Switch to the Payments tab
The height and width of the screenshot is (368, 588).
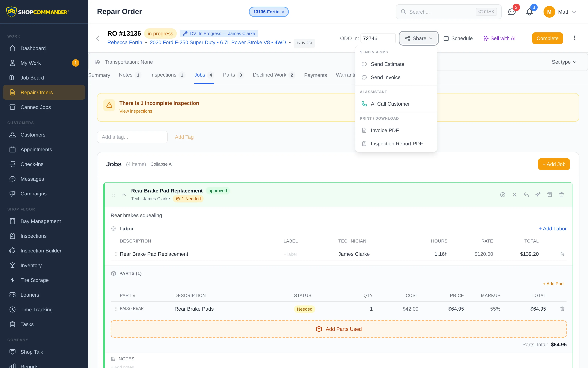(315, 75)
